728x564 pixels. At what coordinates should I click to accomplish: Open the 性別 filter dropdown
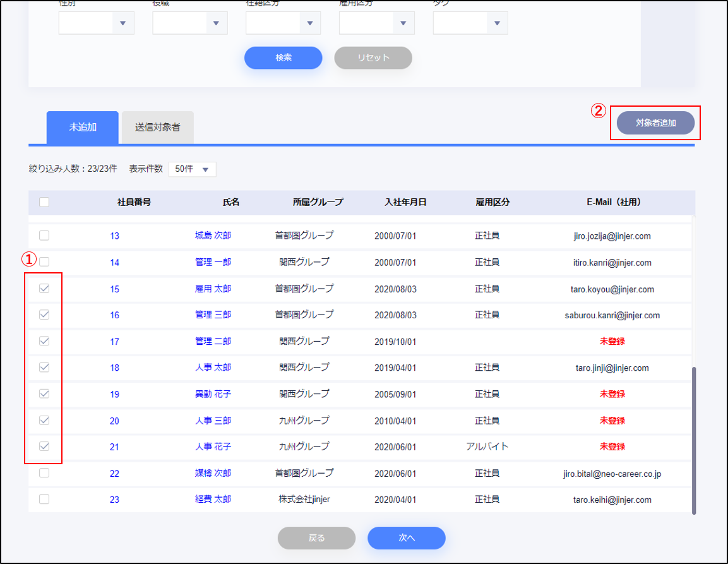click(x=96, y=23)
